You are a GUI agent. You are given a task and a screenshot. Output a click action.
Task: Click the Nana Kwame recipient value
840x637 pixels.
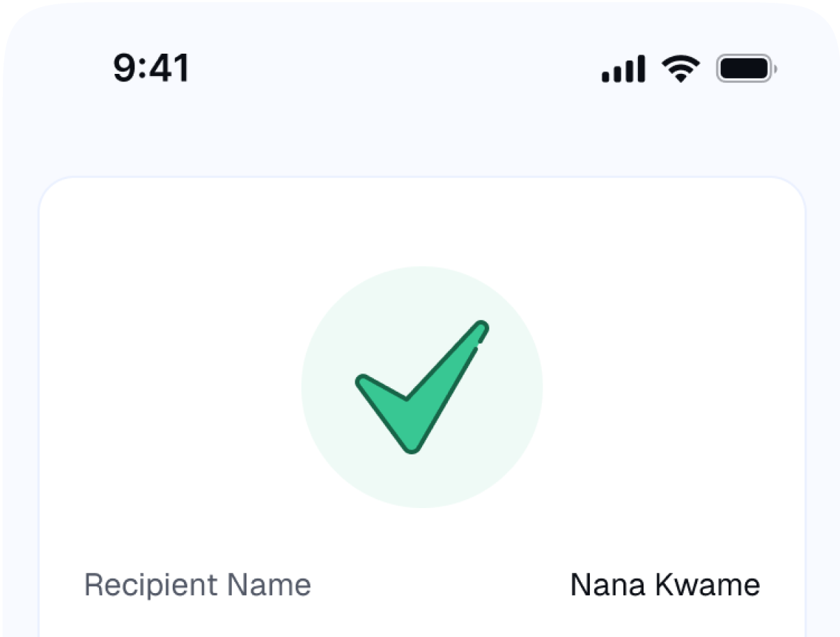(x=665, y=585)
